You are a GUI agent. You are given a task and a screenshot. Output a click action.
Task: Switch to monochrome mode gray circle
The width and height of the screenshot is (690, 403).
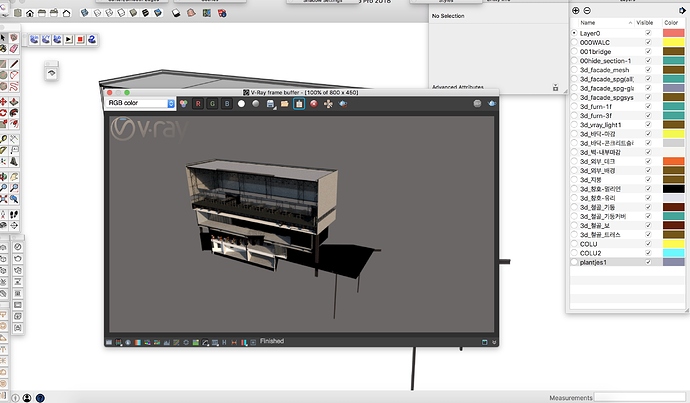click(256, 104)
